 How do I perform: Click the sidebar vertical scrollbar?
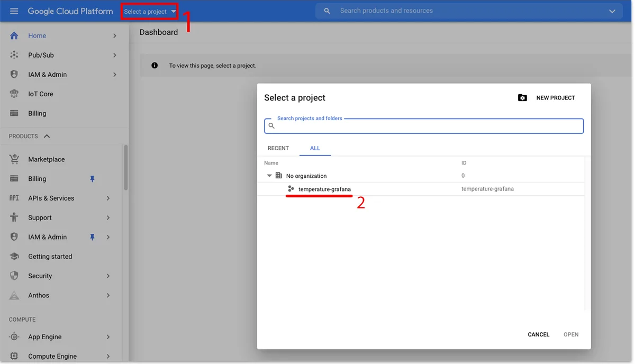[125, 167]
